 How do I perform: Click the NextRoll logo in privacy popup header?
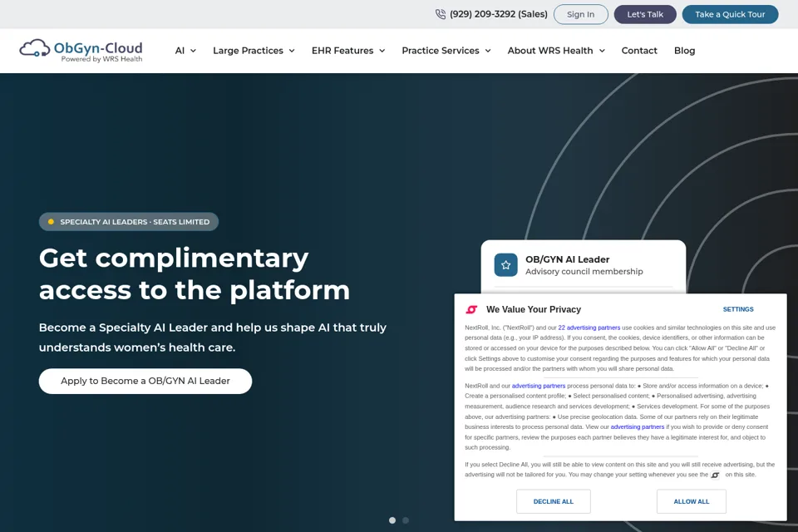pos(472,309)
